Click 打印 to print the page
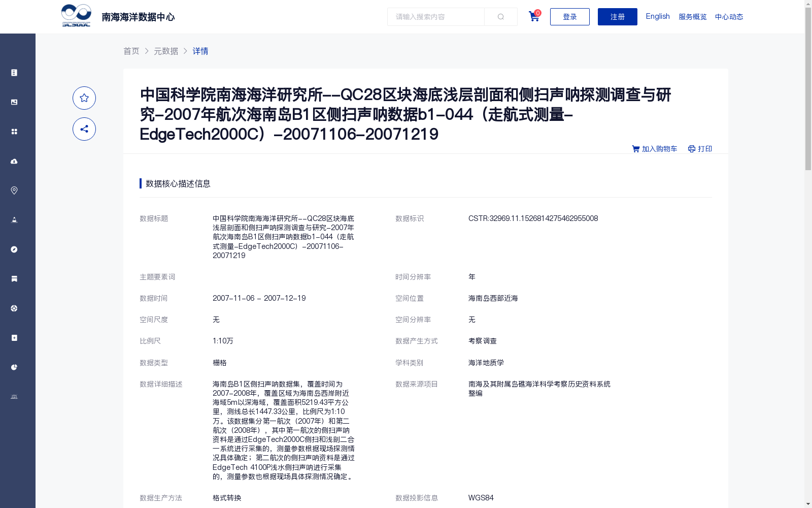 pyautogui.click(x=700, y=149)
